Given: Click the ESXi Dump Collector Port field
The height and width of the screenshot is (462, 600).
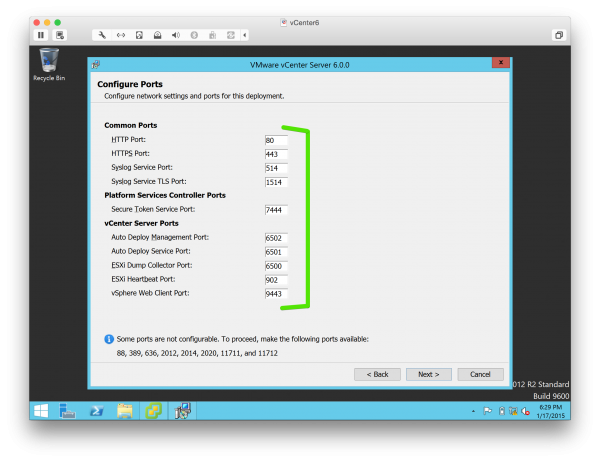Looking at the screenshot, I should point(276,266).
